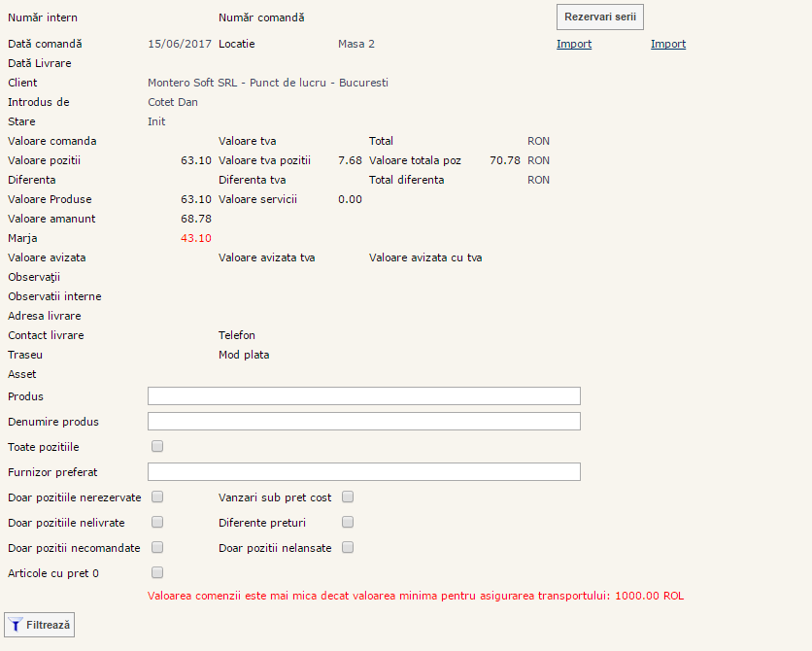Click into Denumire produs text field
The width and height of the screenshot is (812, 651).
363,422
